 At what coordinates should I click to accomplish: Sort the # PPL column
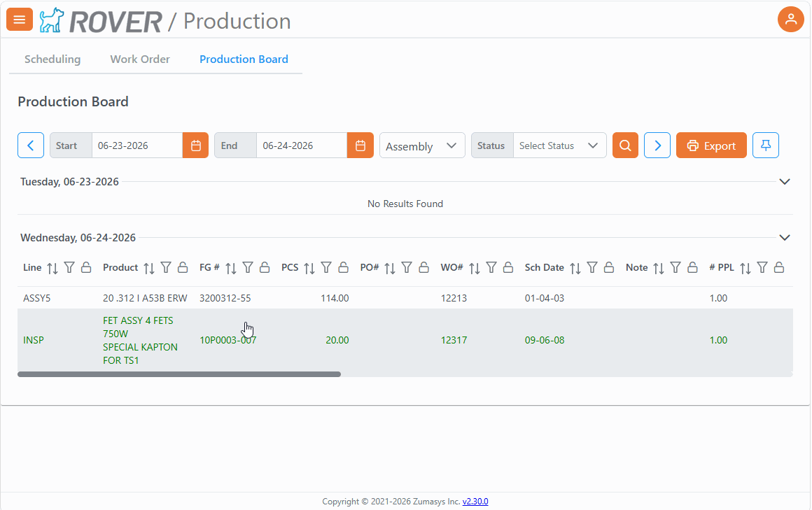[x=745, y=268]
